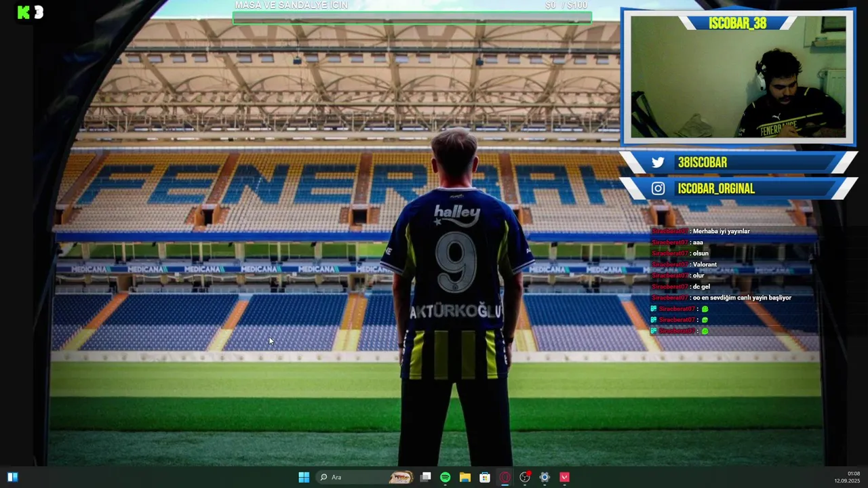Select the 38ISCOBAR Twitter handle

tap(703, 163)
